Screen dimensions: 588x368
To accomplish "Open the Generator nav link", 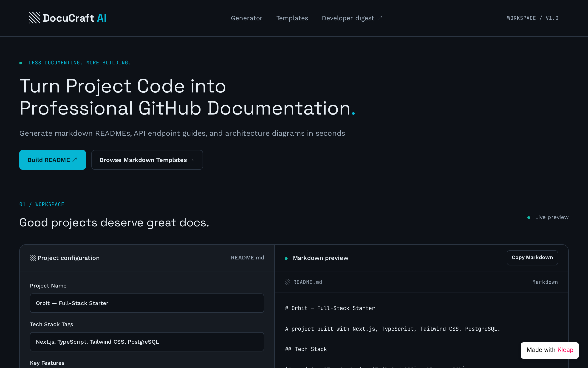I will click(246, 18).
